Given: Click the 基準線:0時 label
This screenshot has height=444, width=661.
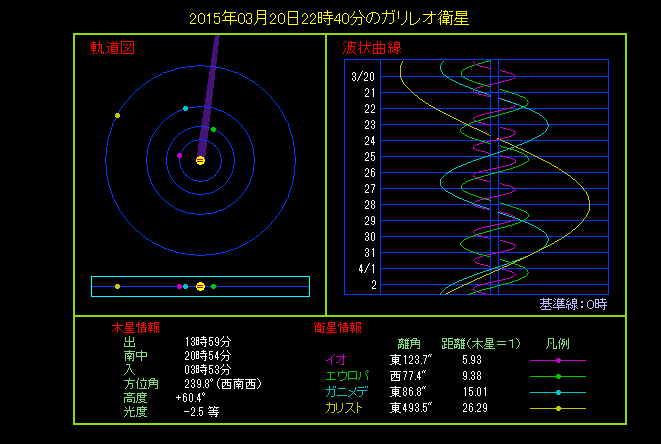Looking at the screenshot, I should coord(573,304).
